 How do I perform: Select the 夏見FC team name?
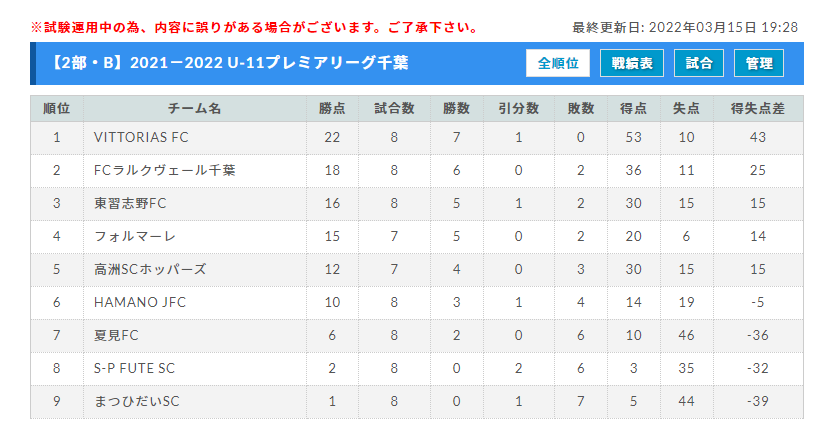coord(116,335)
